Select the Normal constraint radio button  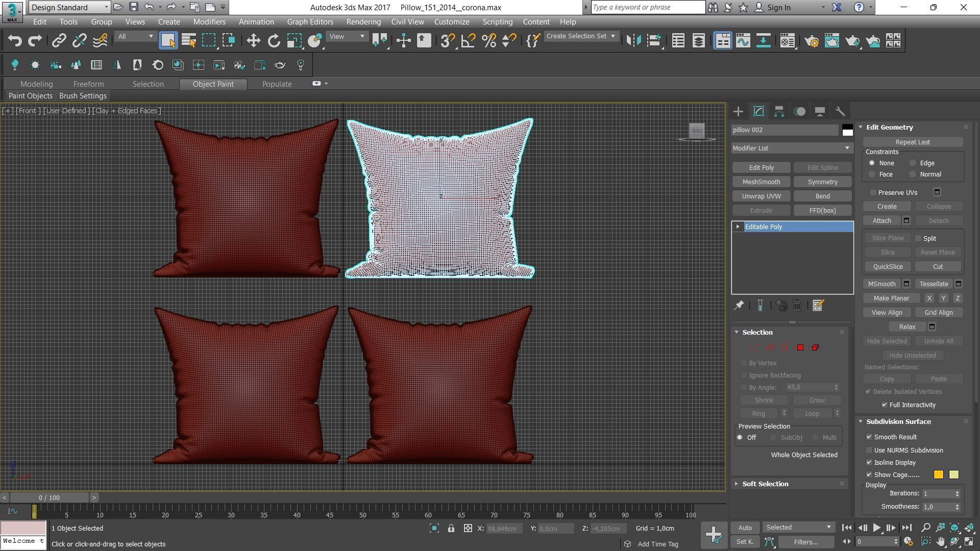click(913, 174)
